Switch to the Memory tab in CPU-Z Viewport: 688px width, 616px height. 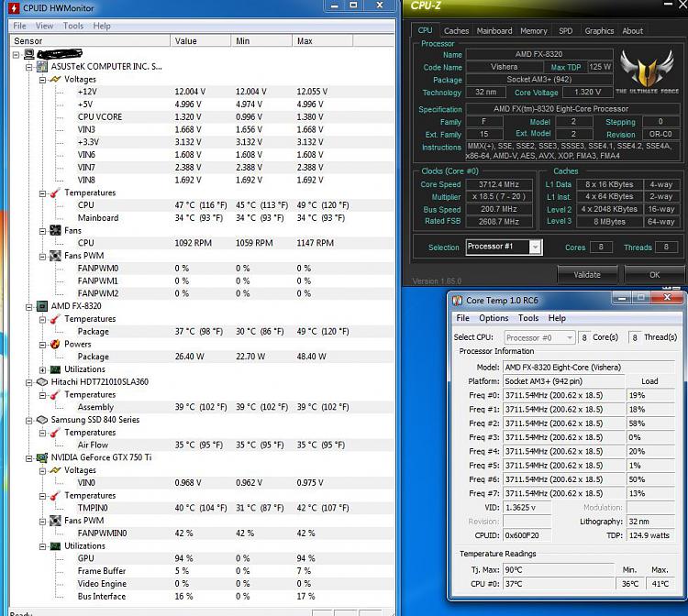[x=534, y=31]
